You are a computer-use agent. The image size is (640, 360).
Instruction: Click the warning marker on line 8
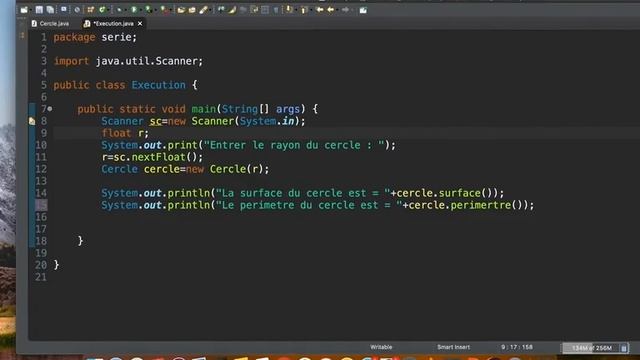32,121
